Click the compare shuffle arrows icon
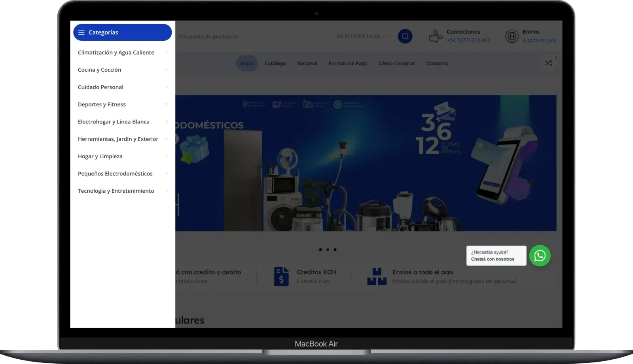 [x=548, y=63]
